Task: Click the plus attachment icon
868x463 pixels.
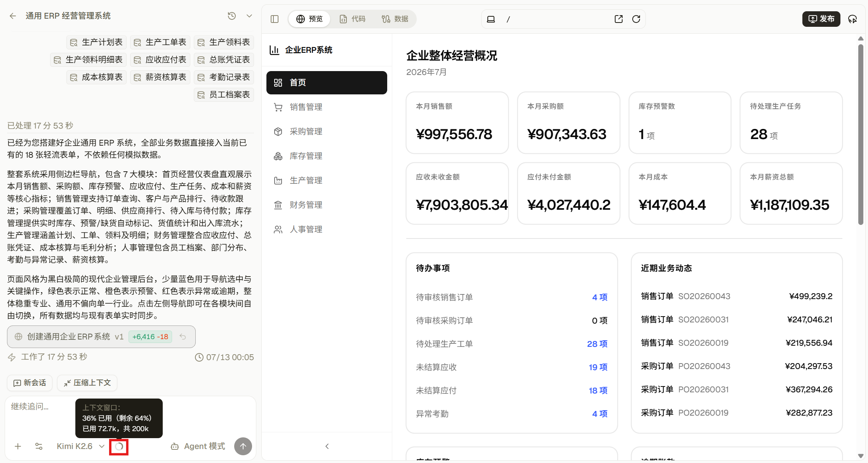Action: coord(18,446)
